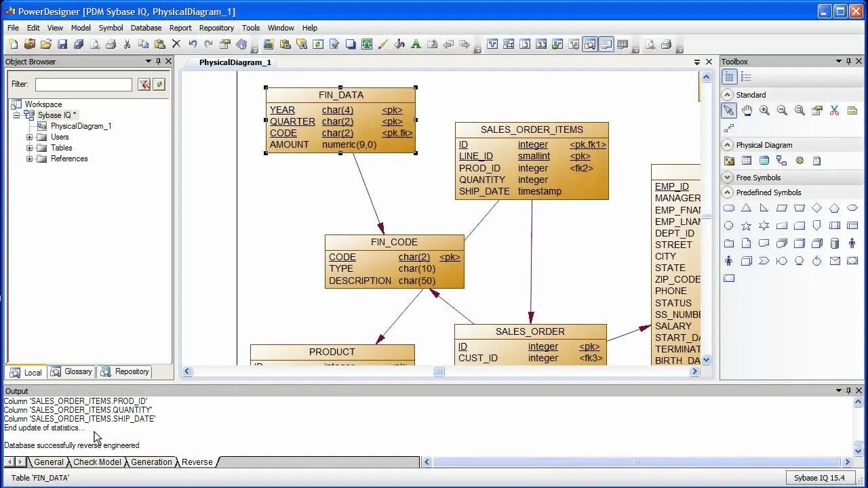
Task: Collapse the Sybase IQ model node
Action: coord(16,115)
